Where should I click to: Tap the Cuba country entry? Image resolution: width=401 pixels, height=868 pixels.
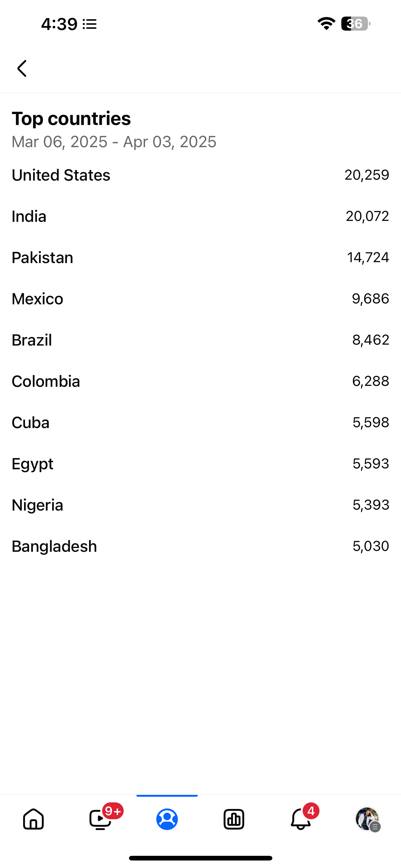[x=200, y=422]
